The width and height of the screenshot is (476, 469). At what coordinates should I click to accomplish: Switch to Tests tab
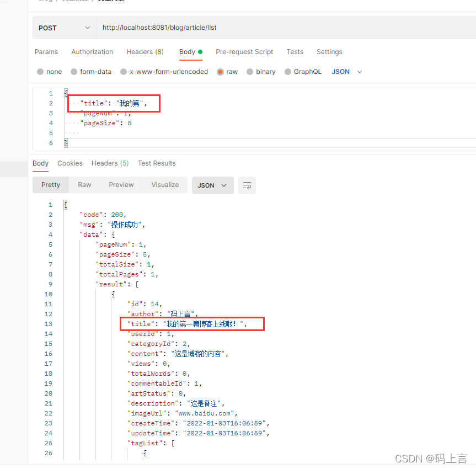295,52
